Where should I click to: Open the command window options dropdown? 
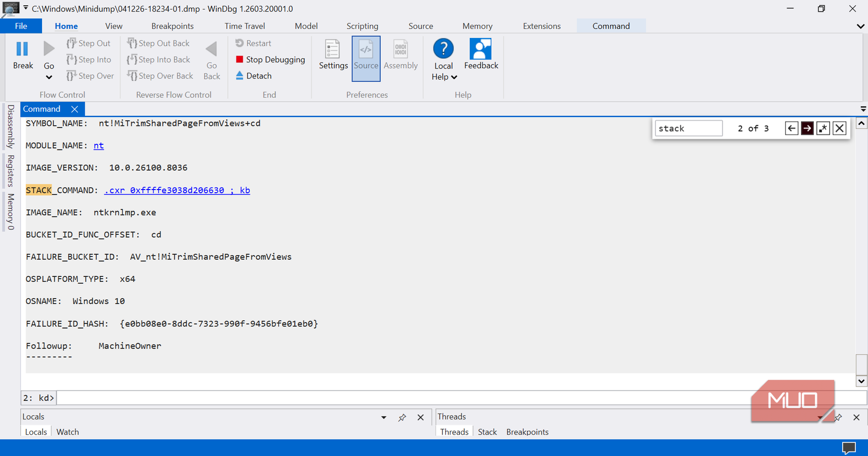pos(863,109)
